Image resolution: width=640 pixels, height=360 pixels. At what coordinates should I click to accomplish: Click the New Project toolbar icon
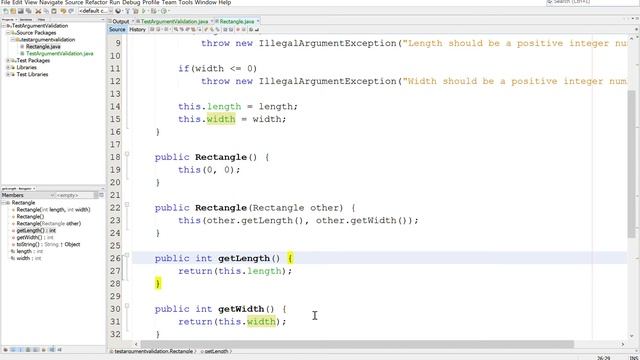click(13, 11)
